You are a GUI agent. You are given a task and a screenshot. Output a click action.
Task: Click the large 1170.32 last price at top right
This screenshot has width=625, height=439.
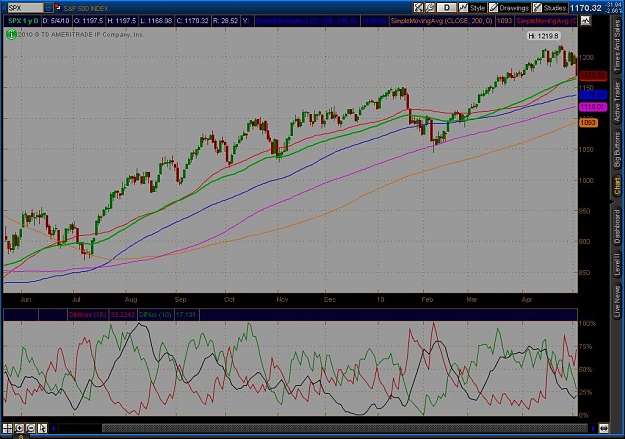(x=586, y=8)
